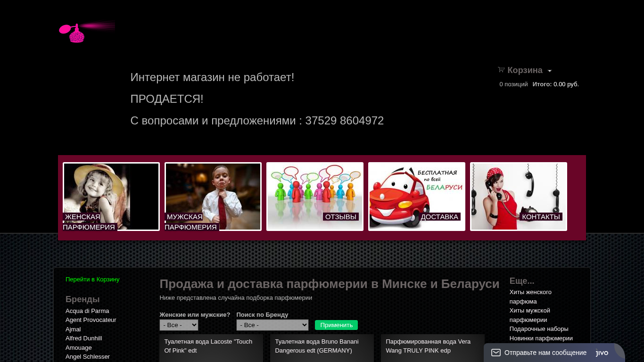This screenshot has width=644, height=362.
Task: Select the Agent Provocateur brand
Action: pyautogui.click(x=91, y=320)
